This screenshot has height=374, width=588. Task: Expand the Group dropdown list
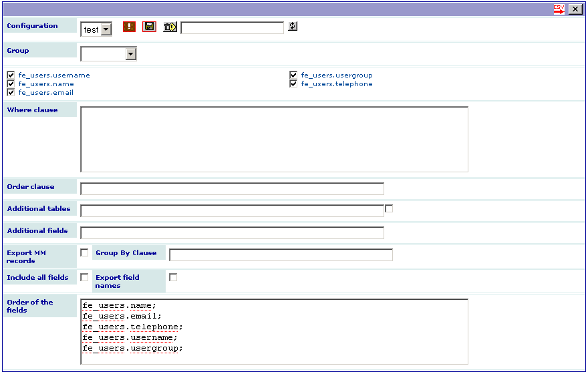(108, 54)
